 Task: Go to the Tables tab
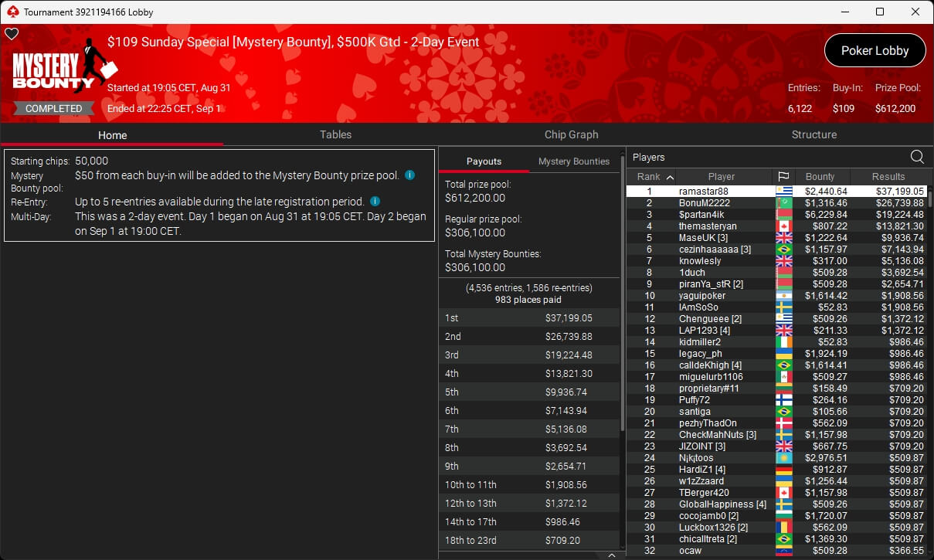tap(335, 134)
